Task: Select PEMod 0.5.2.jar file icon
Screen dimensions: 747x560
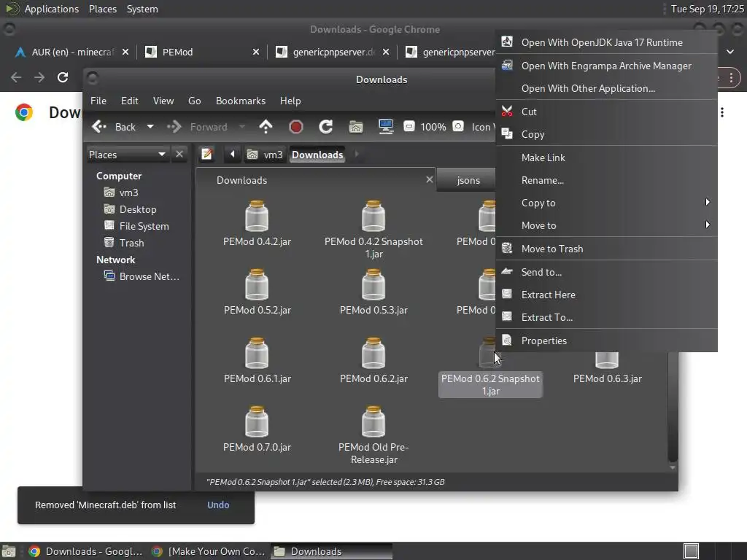Action: click(257, 284)
